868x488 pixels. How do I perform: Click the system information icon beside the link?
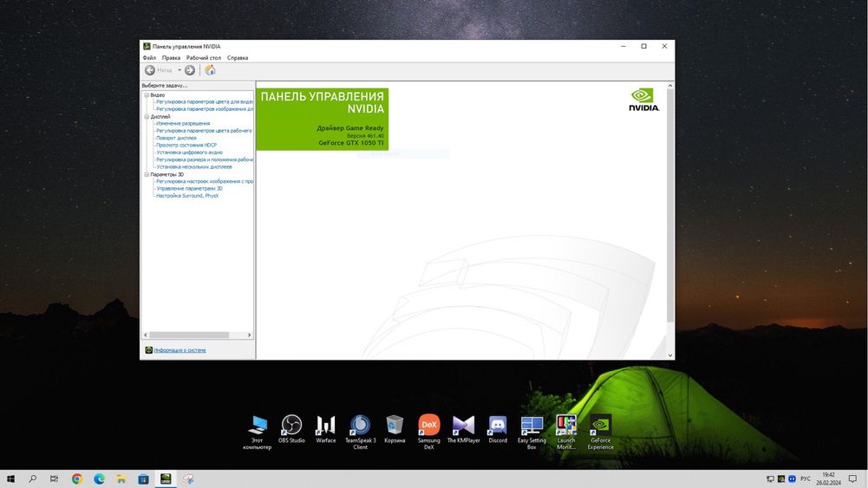pyautogui.click(x=148, y=350)
